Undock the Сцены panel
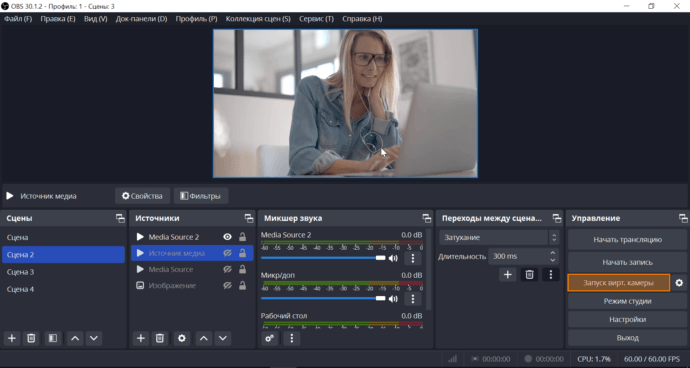 point(120,218)
